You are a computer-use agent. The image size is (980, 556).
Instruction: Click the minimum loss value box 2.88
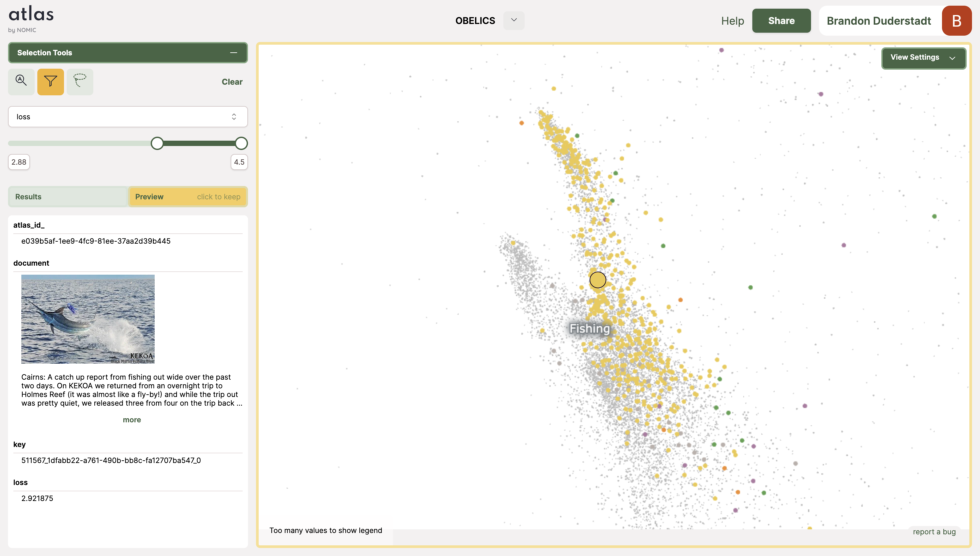19,162
